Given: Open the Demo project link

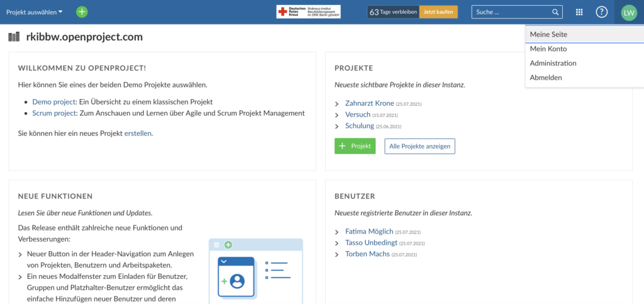Looking at the screenshot, I should coord(54,101).
